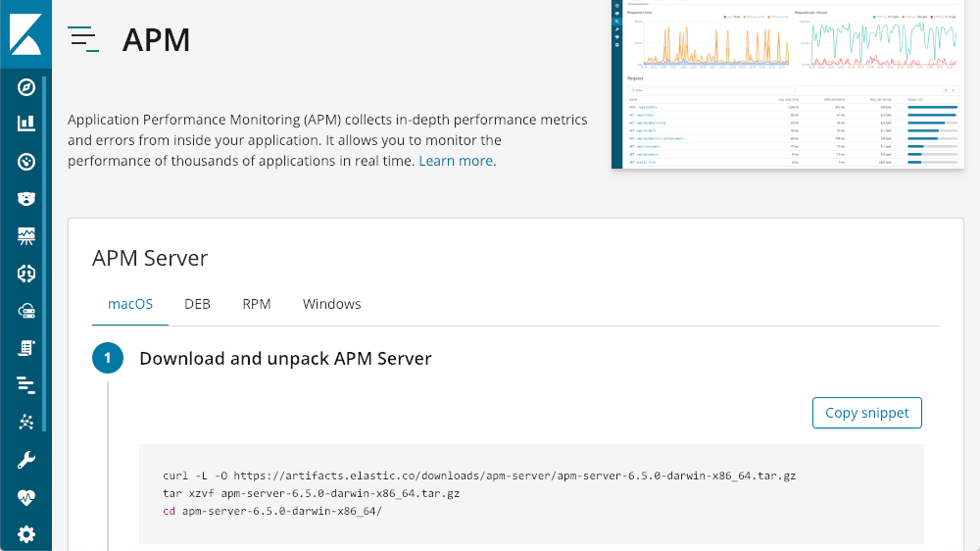This screenshot has width=980, height=551.
Task: Open Infrastructure sidebar icon
Action: (26, 311)
